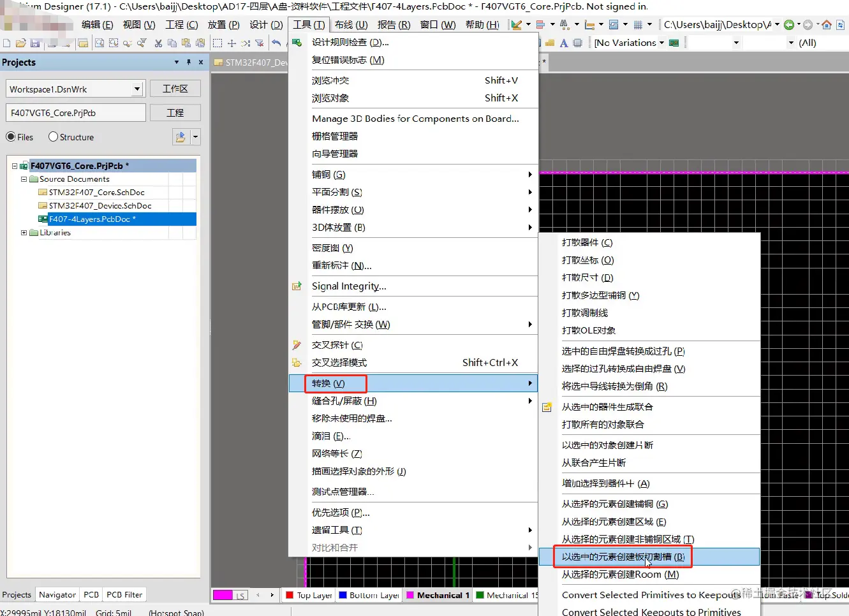Choose 转换 (V) from the tools menu
Viewport: 849px width, 616px height.
point(413,383)
